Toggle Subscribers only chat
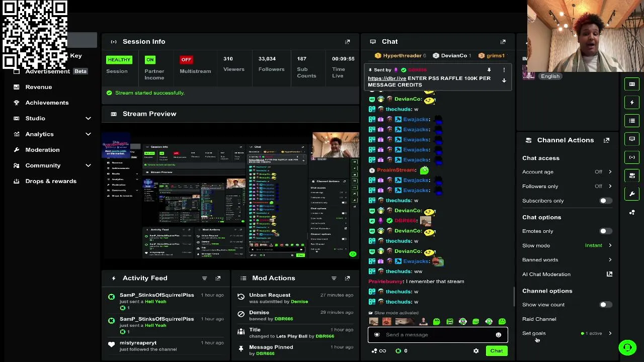 click(x=605, y=201)
